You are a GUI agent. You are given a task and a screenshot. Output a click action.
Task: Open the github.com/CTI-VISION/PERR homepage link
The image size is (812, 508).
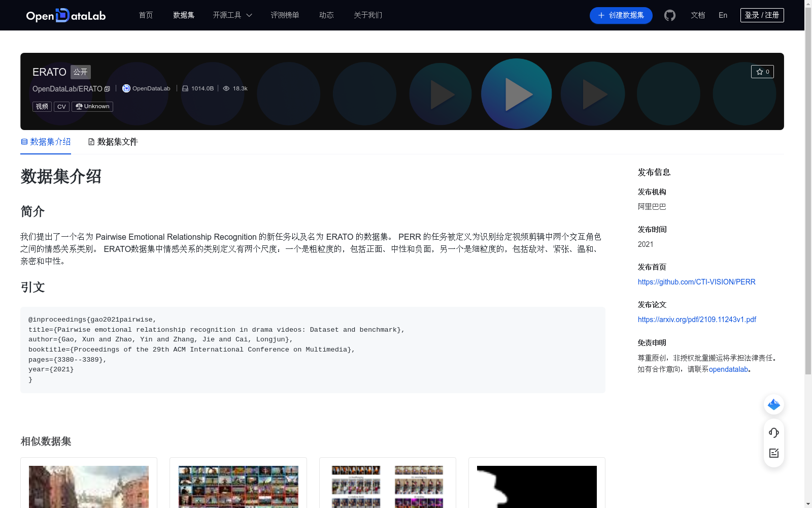696,282
